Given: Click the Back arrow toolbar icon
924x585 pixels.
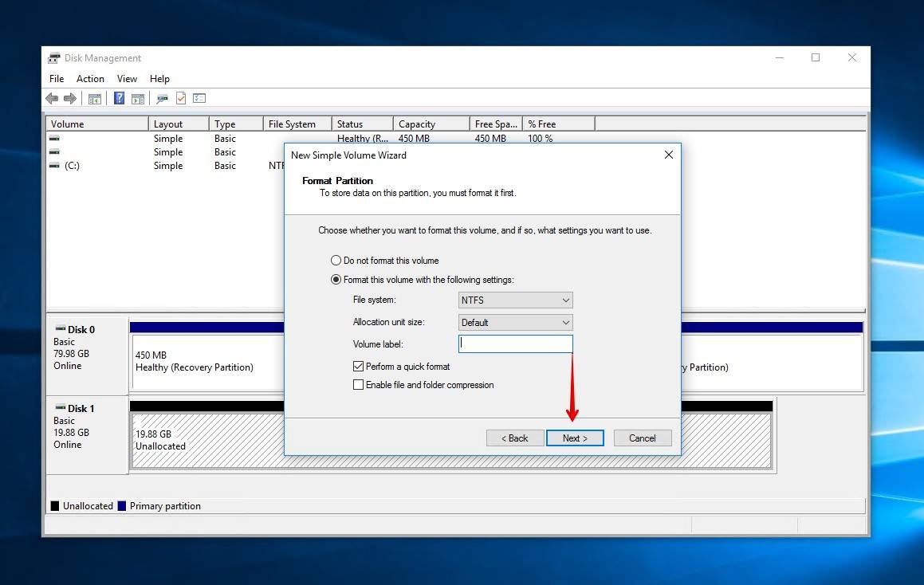Looking at the screenshot, I should (52, 98).
